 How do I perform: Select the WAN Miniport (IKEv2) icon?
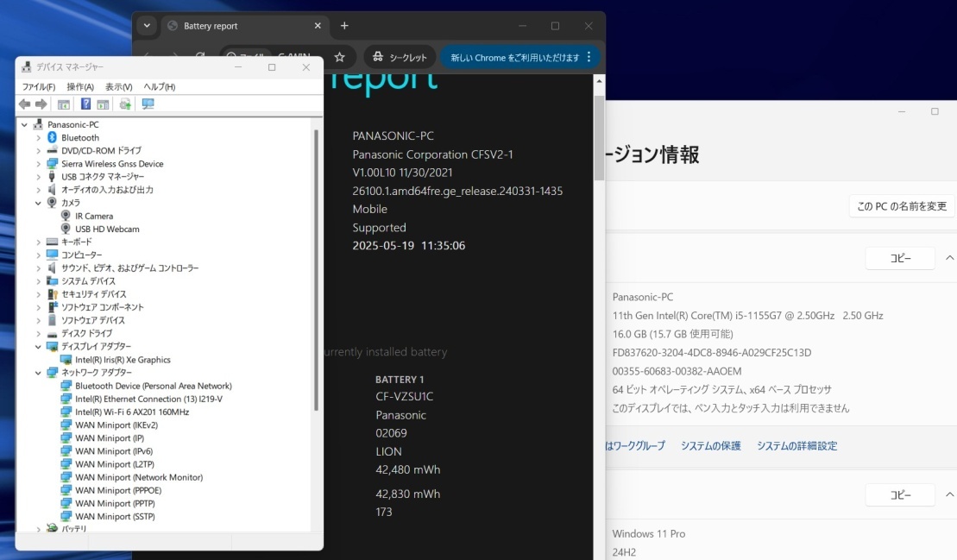click(66, 425)
